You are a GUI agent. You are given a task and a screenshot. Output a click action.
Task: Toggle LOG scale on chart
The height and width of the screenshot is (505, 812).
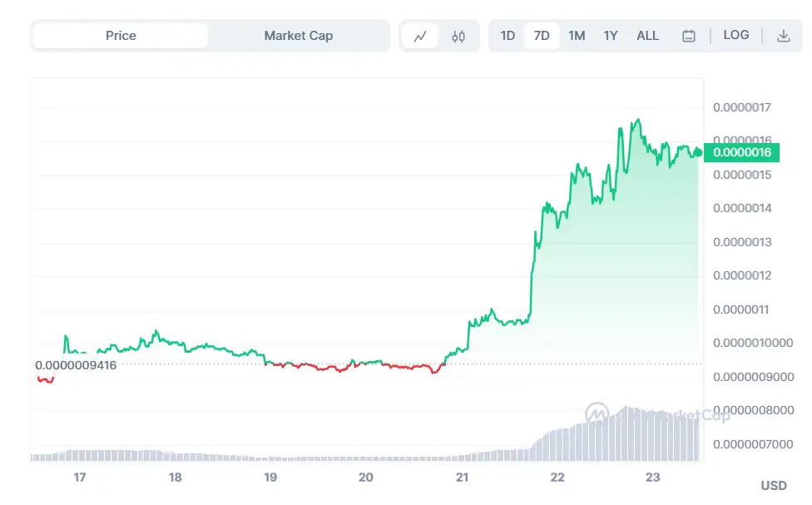[736, 35]
